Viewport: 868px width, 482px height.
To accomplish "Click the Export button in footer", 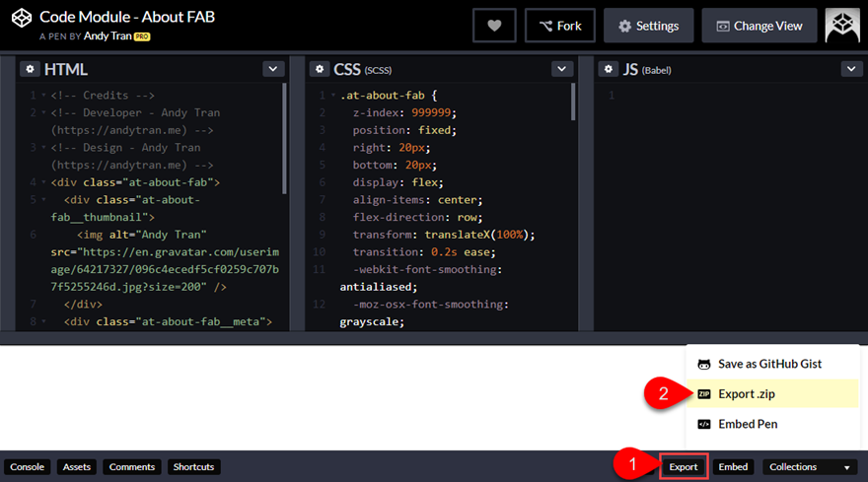I will click(684, 467).
